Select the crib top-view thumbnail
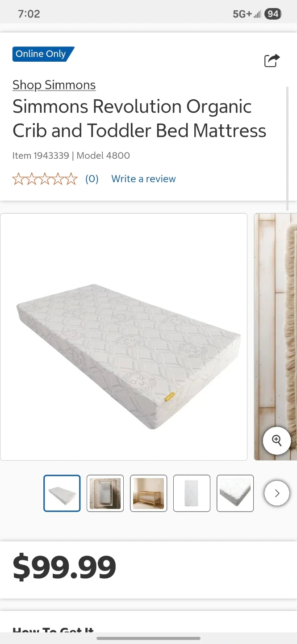The width and height of the screenshot is (297, 644). click(105, 493)
